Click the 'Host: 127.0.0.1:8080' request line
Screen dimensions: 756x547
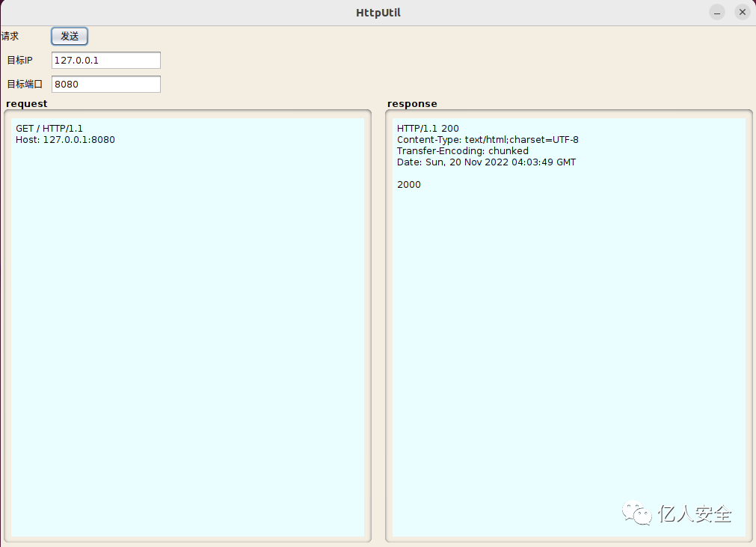click(x=65, y=140)
